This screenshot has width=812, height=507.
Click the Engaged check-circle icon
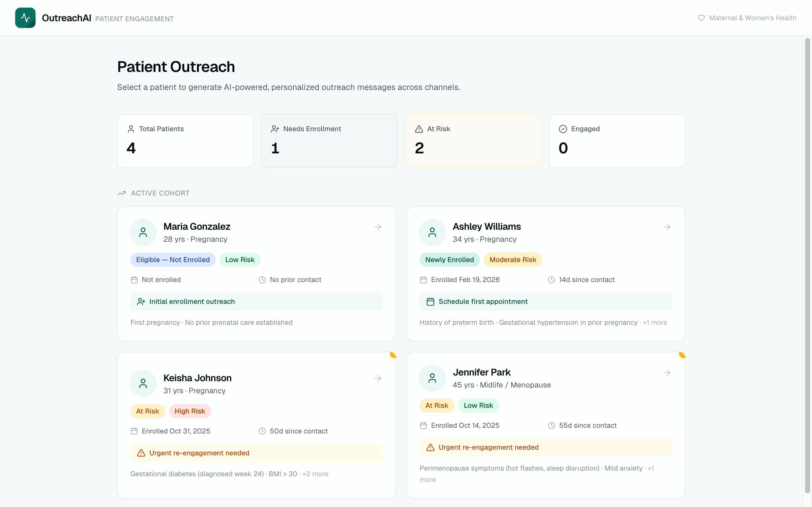564,128
